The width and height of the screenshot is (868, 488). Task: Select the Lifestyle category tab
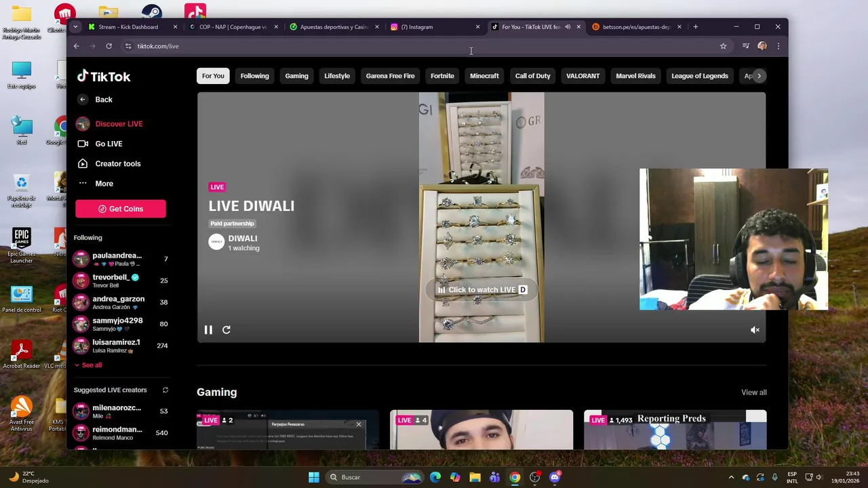[x=337, y=76]
